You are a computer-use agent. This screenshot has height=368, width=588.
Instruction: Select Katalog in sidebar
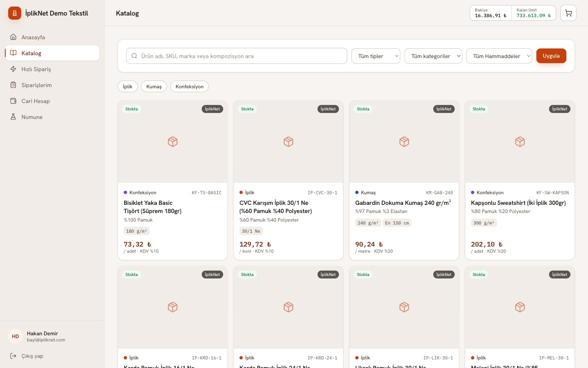[x=52, y=53]
